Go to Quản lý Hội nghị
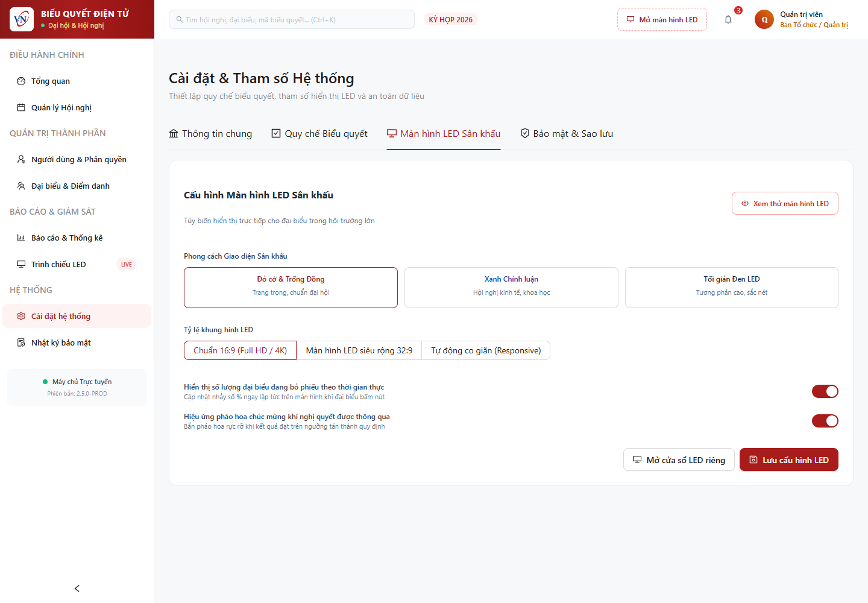 click(77, 107)
